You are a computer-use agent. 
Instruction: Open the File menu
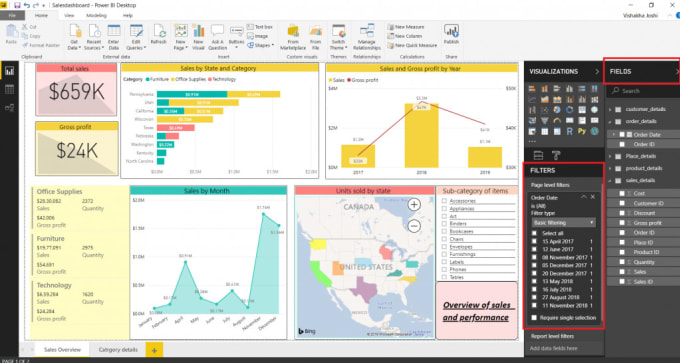[x=12, y=15]
